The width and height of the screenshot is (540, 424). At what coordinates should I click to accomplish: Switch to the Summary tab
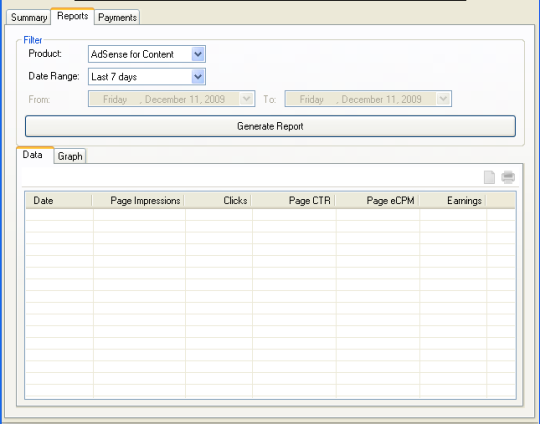(29, 17)
